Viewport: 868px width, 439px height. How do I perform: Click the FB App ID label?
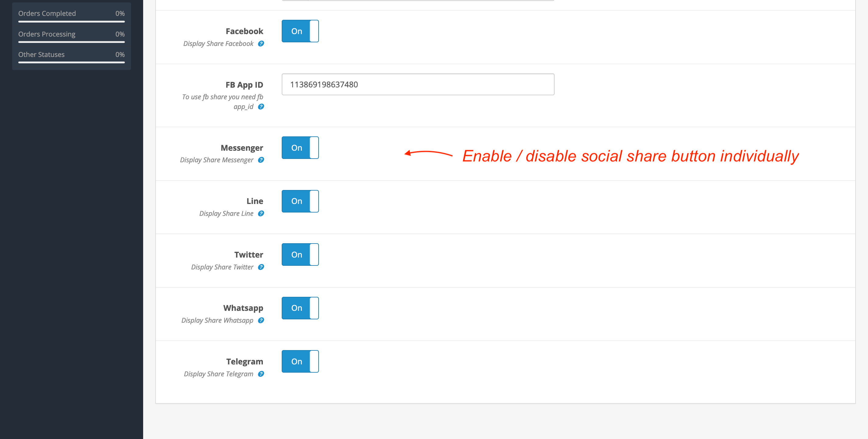click(244, 85)
